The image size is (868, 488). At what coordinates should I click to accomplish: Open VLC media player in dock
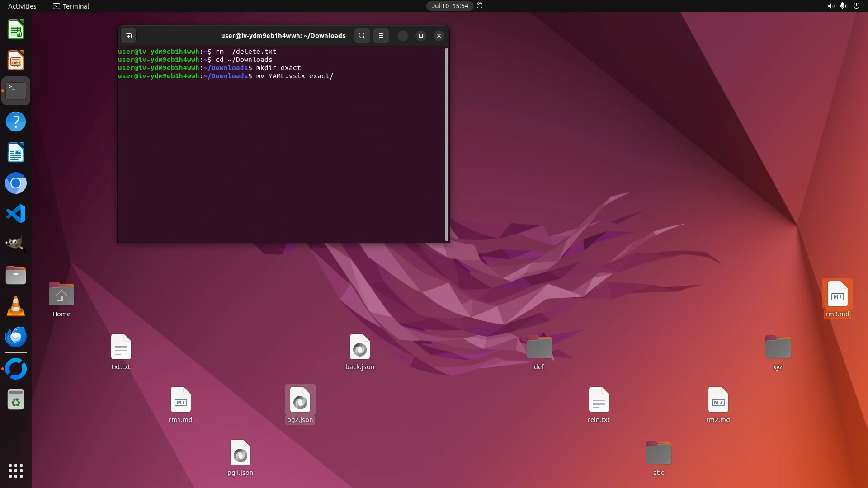[16, 306]
